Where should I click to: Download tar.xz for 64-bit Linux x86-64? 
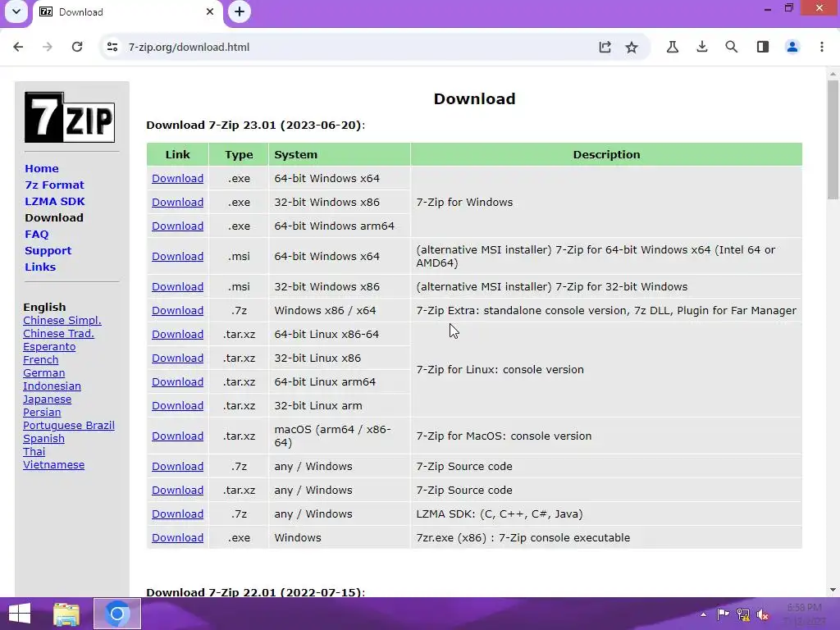177,335
